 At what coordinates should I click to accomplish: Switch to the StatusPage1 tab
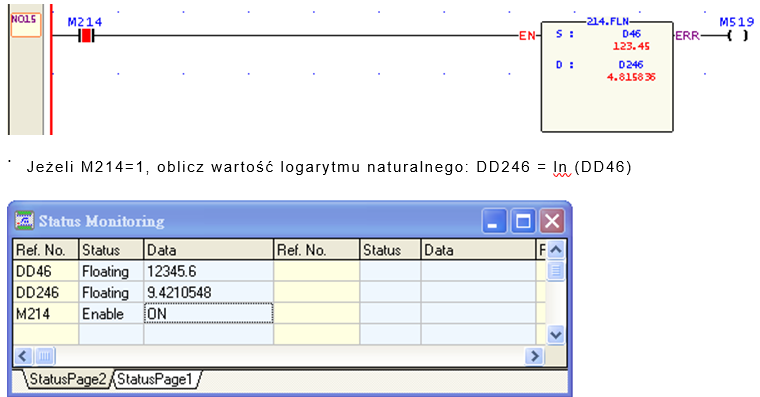pos(155,379)
